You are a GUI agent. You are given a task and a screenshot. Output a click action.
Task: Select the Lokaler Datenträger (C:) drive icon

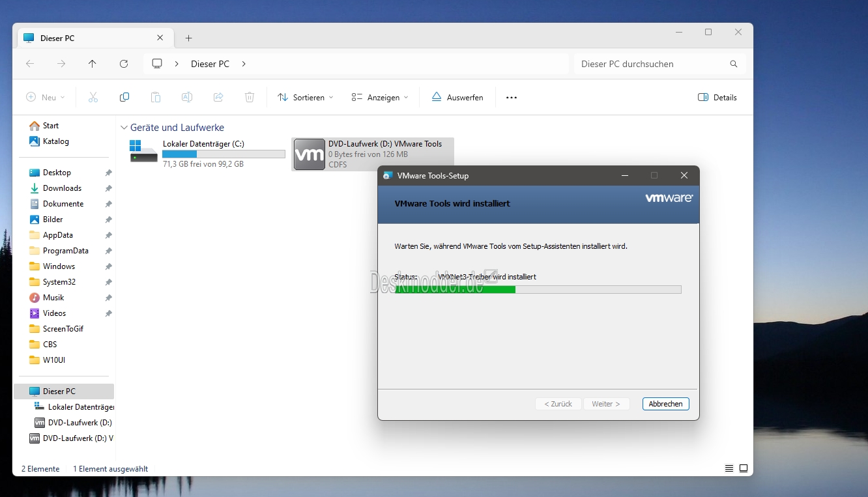pyautogui.click(x=144, y=151)
